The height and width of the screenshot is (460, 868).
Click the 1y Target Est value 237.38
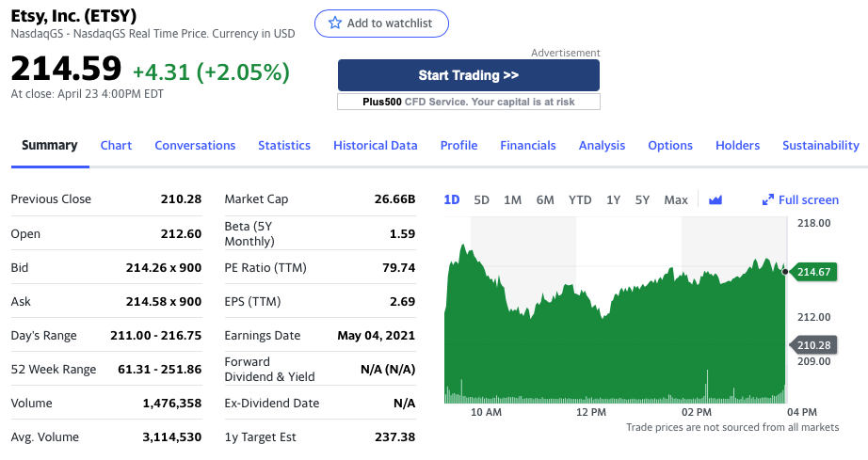(394, 436)
